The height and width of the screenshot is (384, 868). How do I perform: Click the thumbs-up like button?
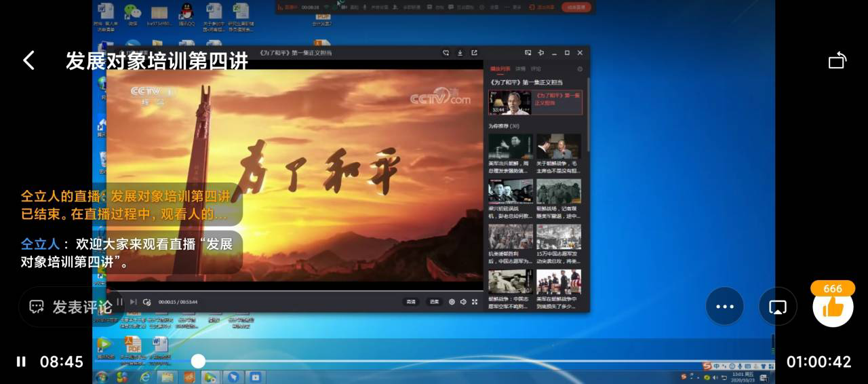833,307
